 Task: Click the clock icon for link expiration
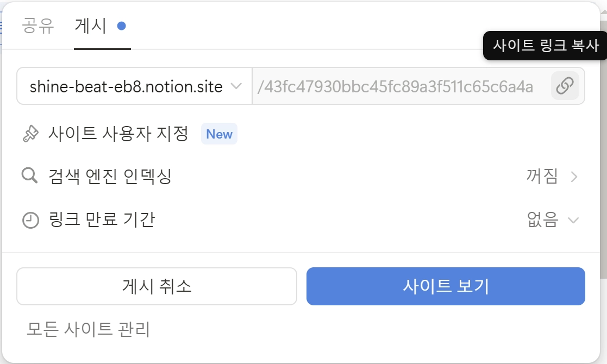(30, 220)
